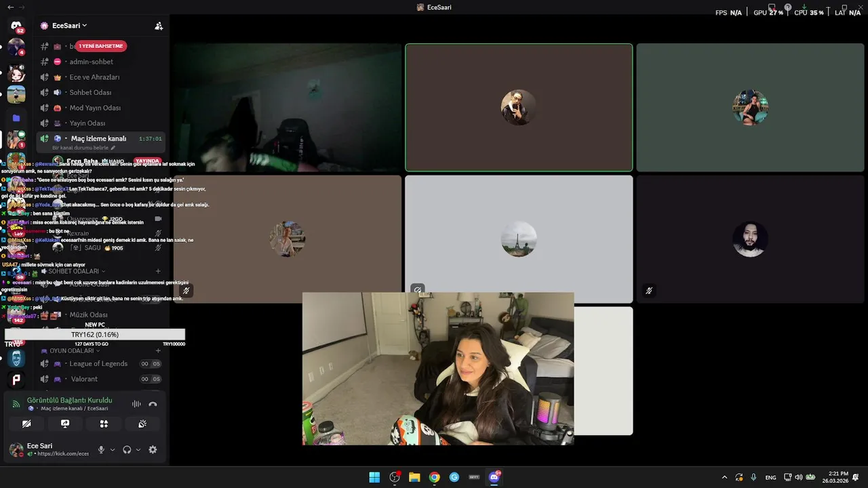Click the invite members icon beside EceSaari
This screenshot has height=488, width=868.
click(x=159, y=26)
